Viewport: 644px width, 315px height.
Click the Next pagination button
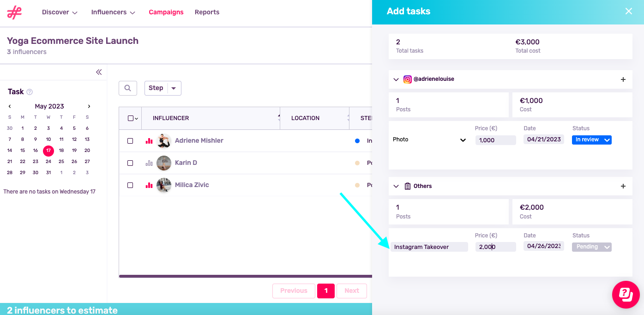[x=351, y=291]
